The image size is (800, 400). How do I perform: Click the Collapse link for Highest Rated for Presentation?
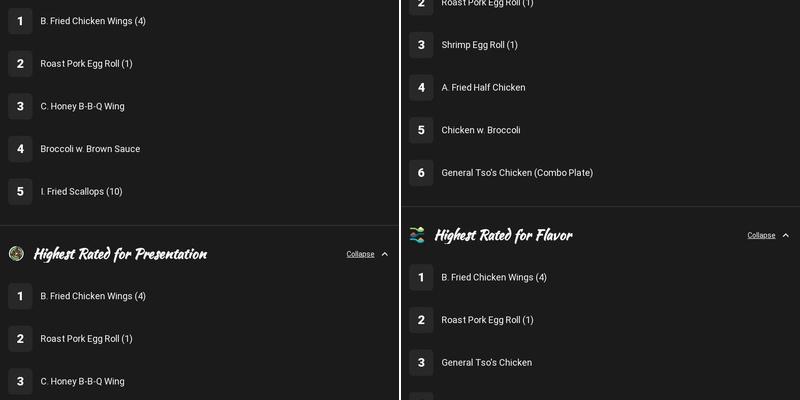(360, 254)
